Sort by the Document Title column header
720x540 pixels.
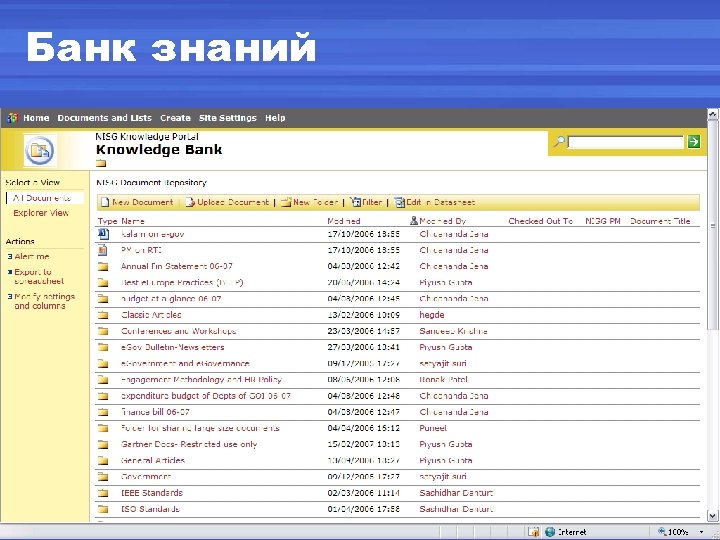coord(660,221)
